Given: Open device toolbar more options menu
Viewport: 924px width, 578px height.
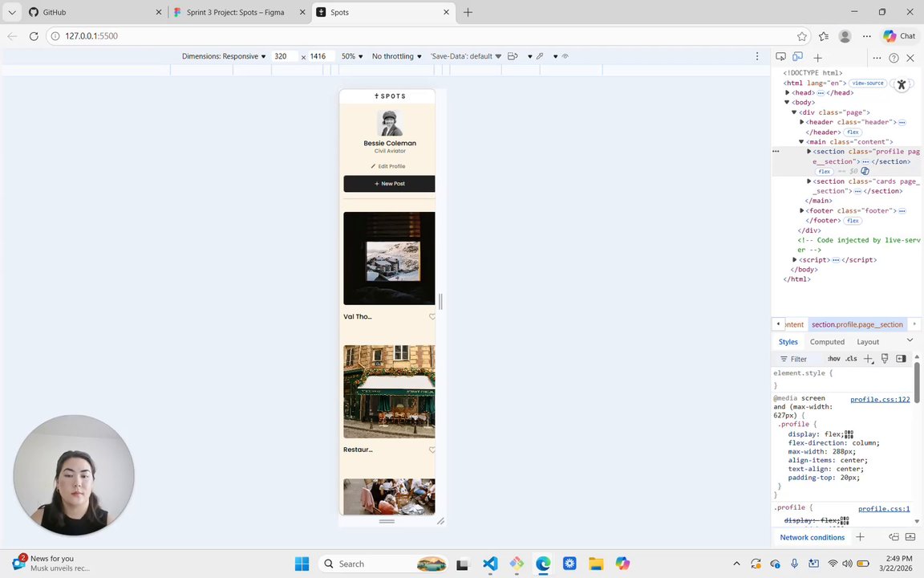Looking at the screenshot, I should (x=757, y=56).
